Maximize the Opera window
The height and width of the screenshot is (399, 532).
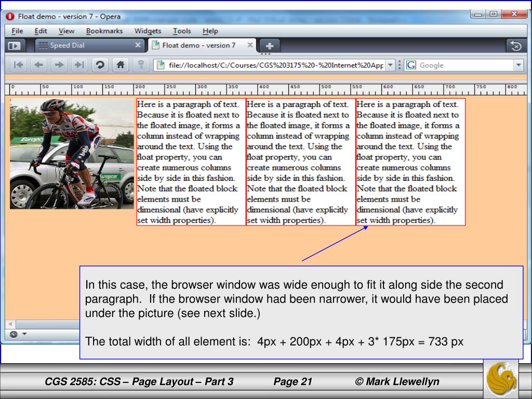click(494, 14)
